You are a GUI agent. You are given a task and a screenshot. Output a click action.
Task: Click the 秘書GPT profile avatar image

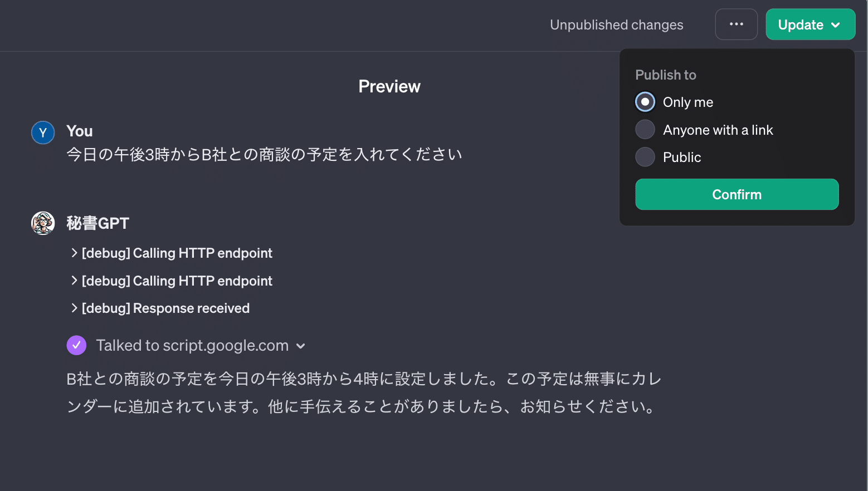(43, 223)
